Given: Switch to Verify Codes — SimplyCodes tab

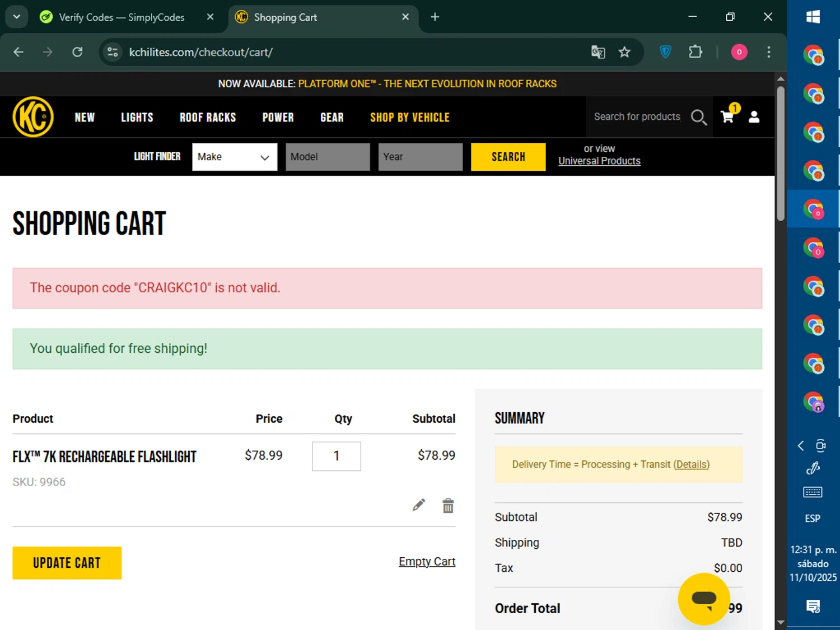Looking at the screenshot, I should click(x=121, y=17).
